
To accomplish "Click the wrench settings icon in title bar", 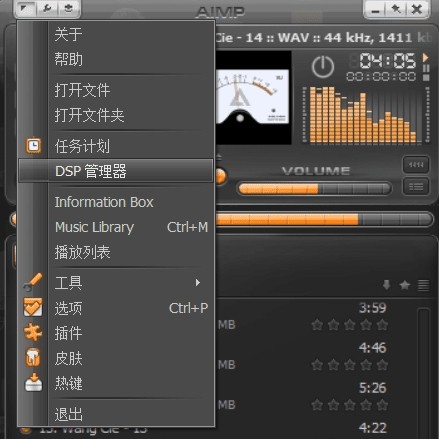I will click(47, 8).
